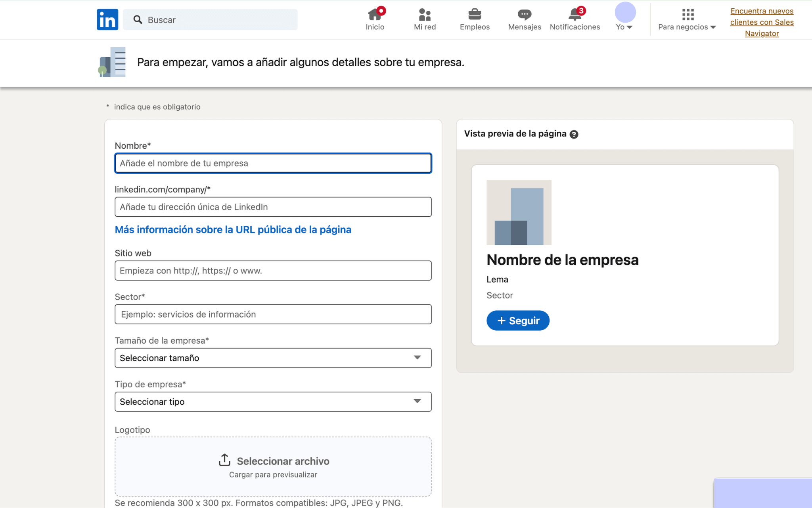Click the Mensajes menu label
This screenshot has width=812, height=508.
(525, 27)
